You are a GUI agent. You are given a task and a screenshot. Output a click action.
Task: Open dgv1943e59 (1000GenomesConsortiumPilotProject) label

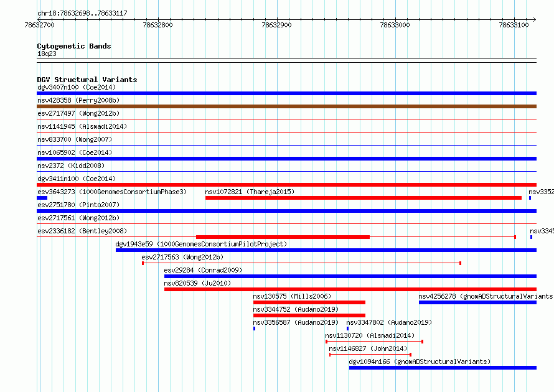[x=201, y=244]
